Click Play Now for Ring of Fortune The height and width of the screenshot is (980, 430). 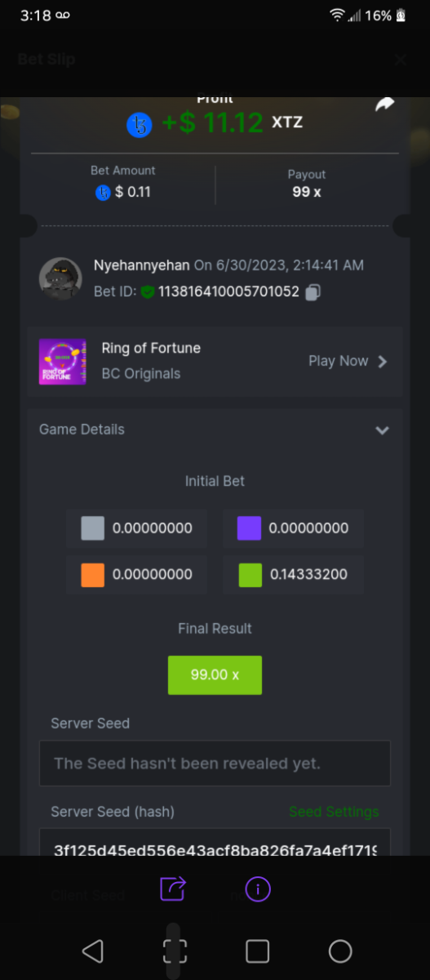coord(338,361)
